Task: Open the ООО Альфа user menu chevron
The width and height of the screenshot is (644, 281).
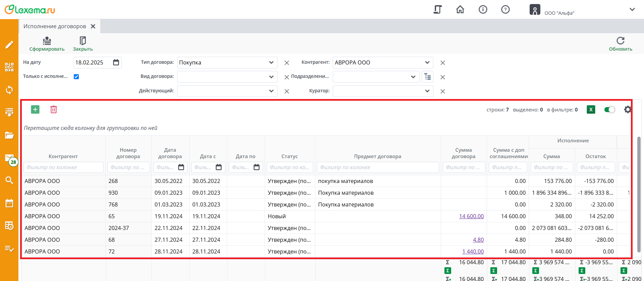Action: pyautogui.click(x=632, y=9)
